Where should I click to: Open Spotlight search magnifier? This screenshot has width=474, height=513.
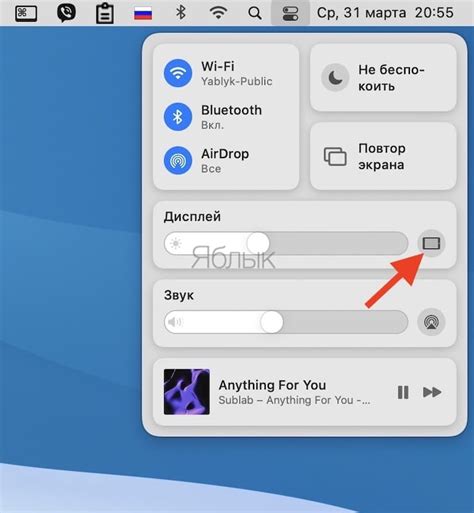pyautogui.click(x=255, y=13)
